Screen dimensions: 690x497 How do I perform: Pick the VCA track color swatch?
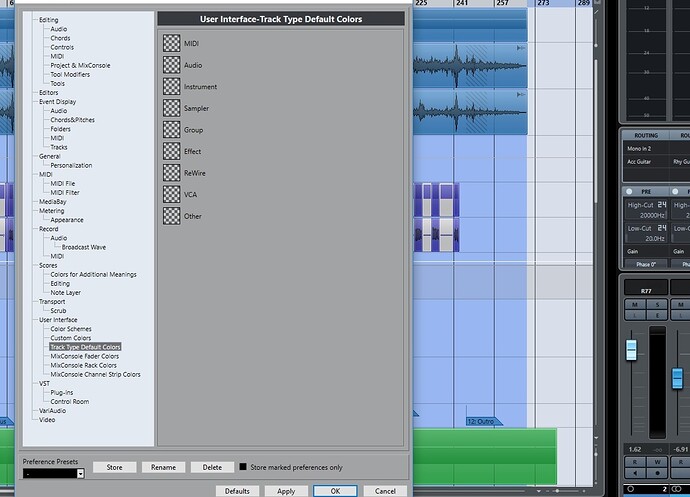pyautogui.click(x=172, y=194)
